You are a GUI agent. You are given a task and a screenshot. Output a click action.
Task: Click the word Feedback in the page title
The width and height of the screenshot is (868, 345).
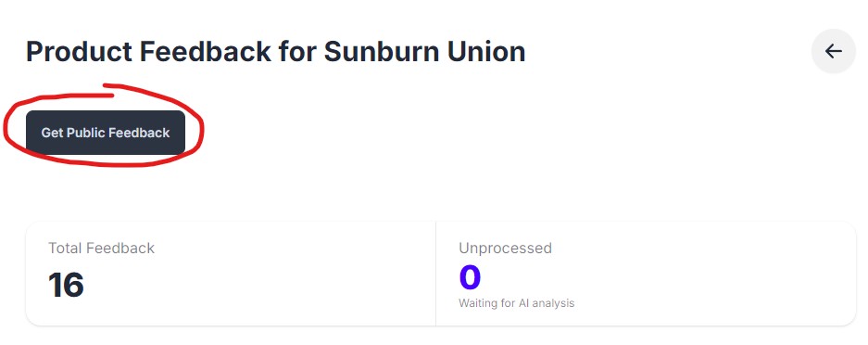(x=206, y=52)
